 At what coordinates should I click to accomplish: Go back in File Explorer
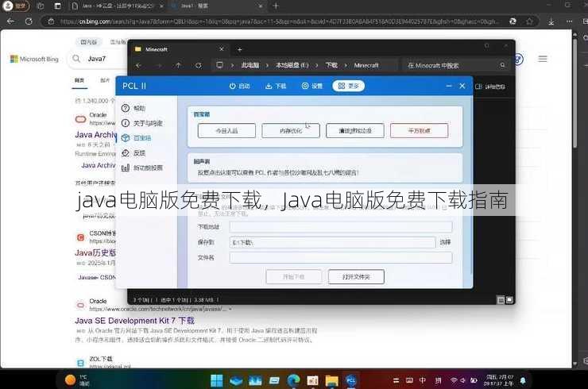click(x=138, y=65)
